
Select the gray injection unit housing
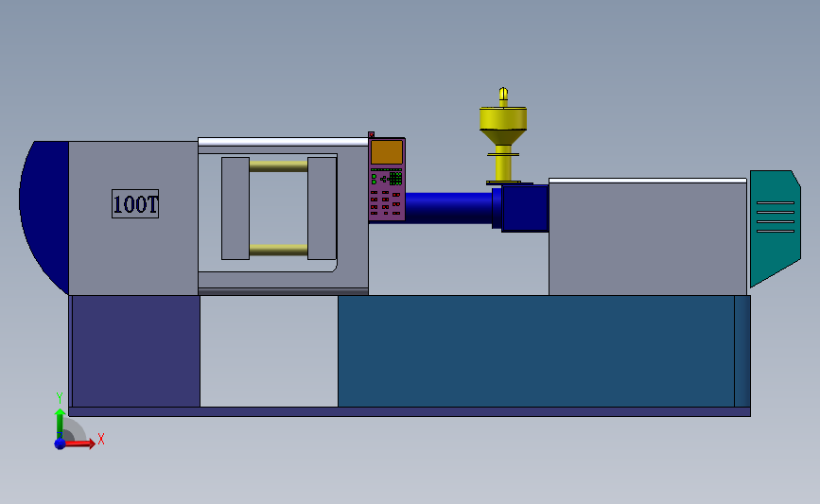[648, 239]
